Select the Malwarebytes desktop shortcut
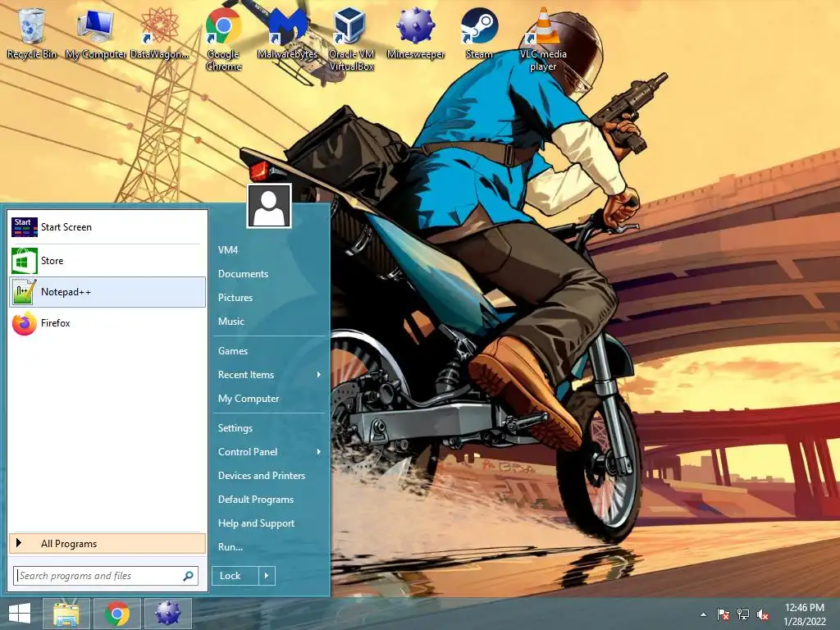This screenshot has height=630, width=840. point(287,31)
